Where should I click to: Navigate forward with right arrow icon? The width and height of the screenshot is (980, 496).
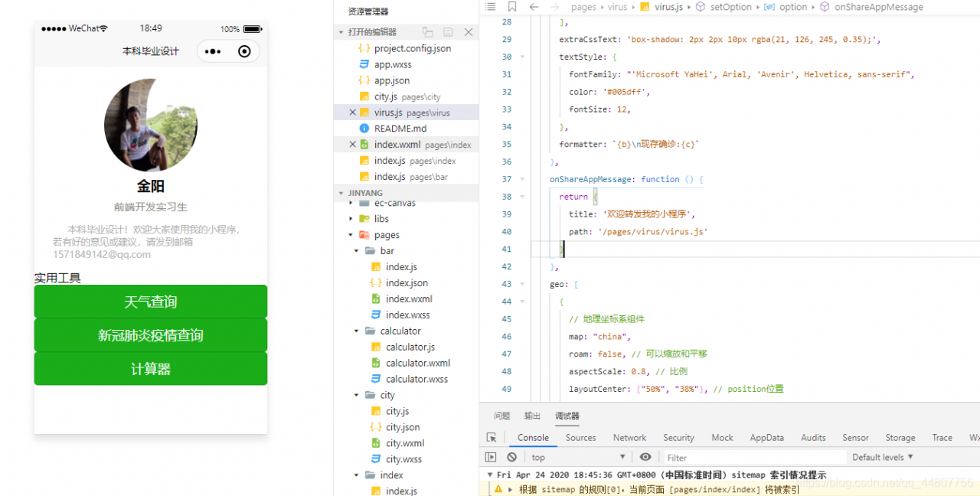click(x=555, y=7)
